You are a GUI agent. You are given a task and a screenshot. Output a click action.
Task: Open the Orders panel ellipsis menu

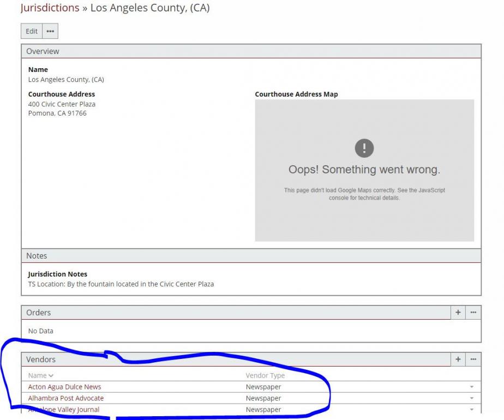473,313
